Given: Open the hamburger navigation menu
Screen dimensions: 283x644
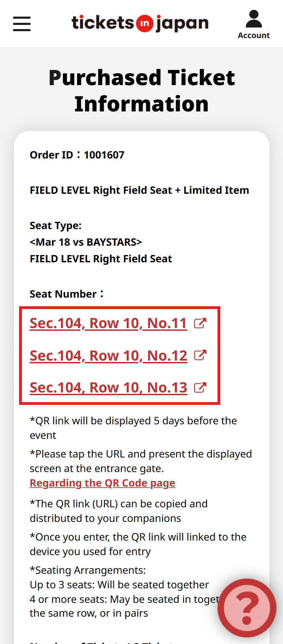Looking at the screenshot, I should (22, 24).
